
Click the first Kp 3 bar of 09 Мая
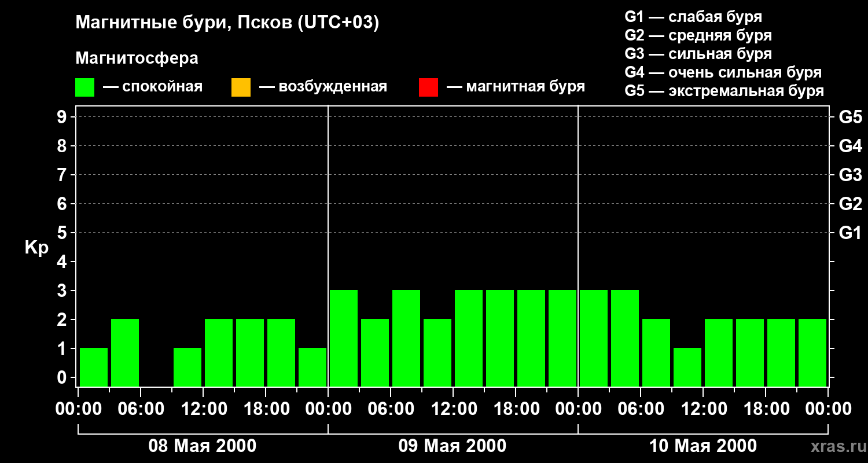344,338
